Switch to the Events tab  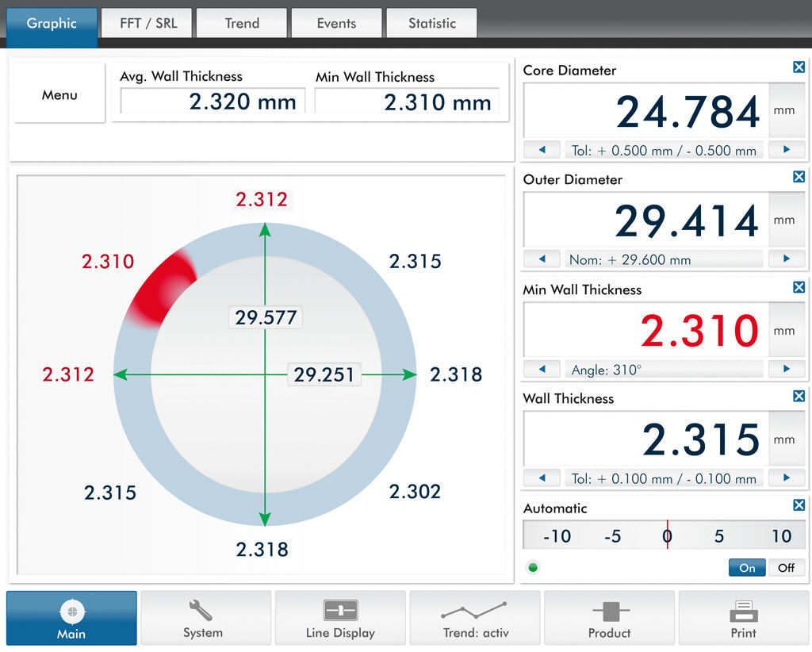pyautogui.click(x=336, y=23)
